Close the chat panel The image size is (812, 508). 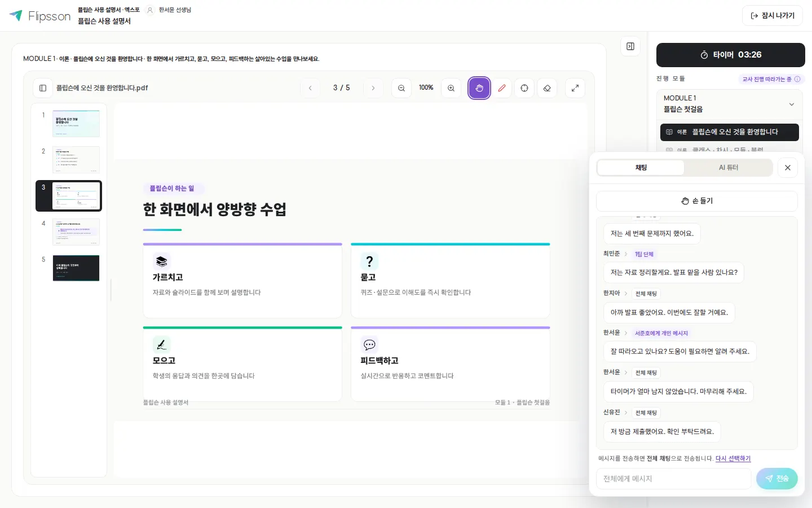788,168
